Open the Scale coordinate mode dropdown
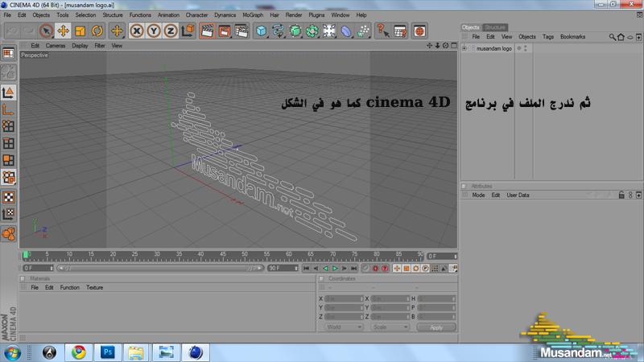This screenshot has height=362, width=644. [390, 327]
